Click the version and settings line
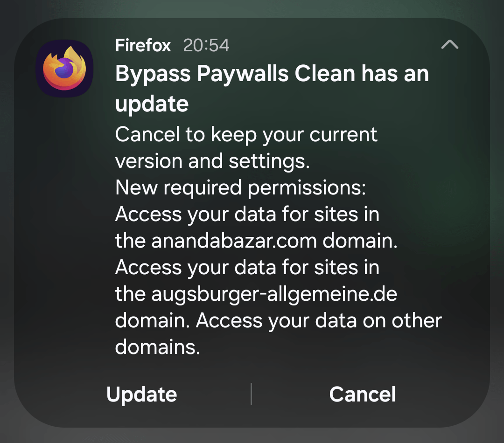 tap(212, 161)
